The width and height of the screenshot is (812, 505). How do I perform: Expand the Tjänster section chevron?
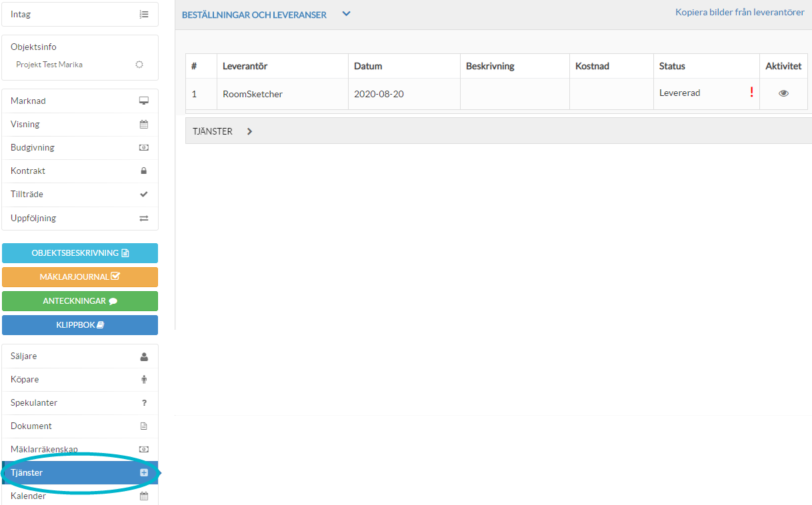[249, 131]
